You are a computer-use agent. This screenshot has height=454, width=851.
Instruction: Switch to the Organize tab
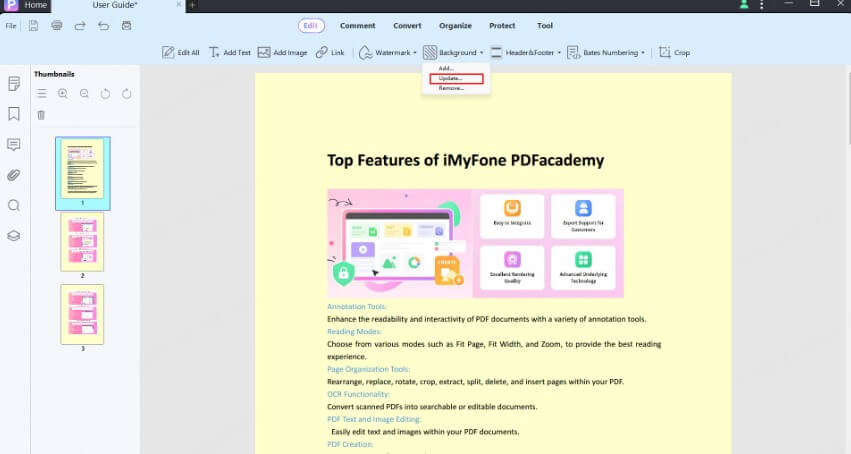[455, 25]
